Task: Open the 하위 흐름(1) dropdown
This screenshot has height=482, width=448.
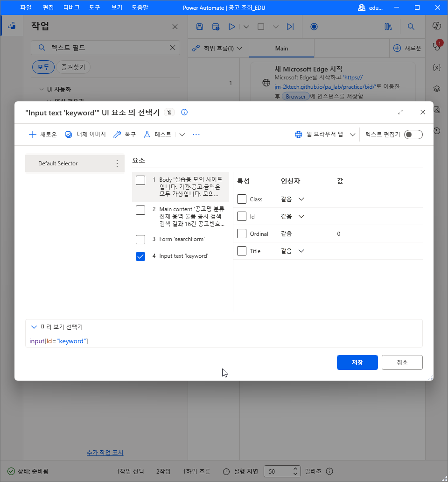Action: coord(217,48)
